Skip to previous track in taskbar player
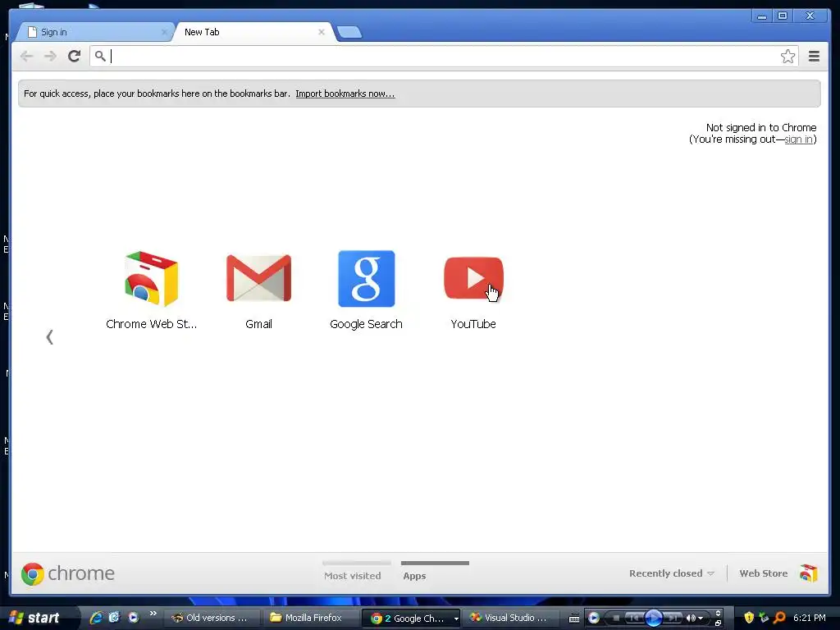Viewport: 840px width, 630px height. coord(633,619)
